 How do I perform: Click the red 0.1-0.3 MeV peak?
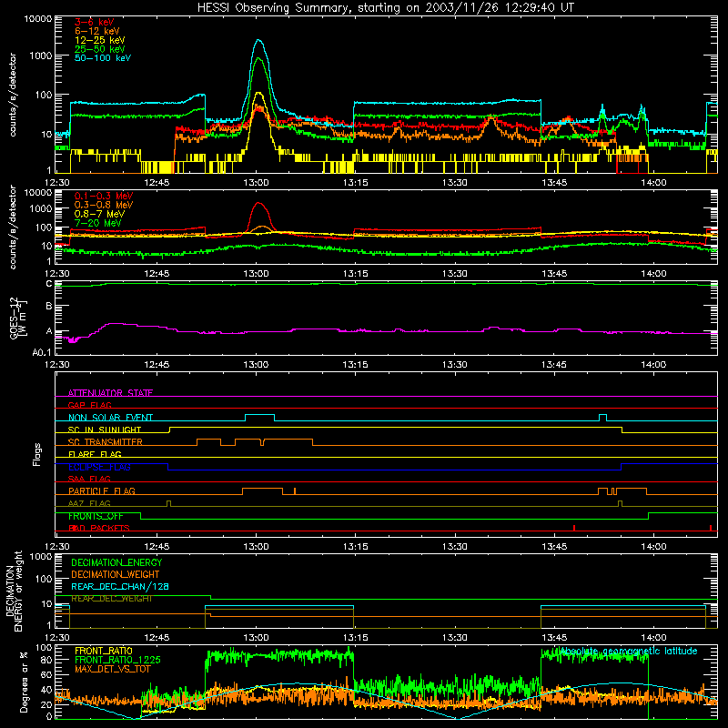click(259, 203)
